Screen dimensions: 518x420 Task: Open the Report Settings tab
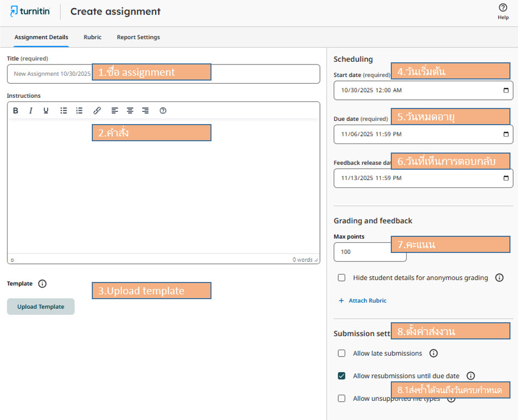[x=138, y=37]
